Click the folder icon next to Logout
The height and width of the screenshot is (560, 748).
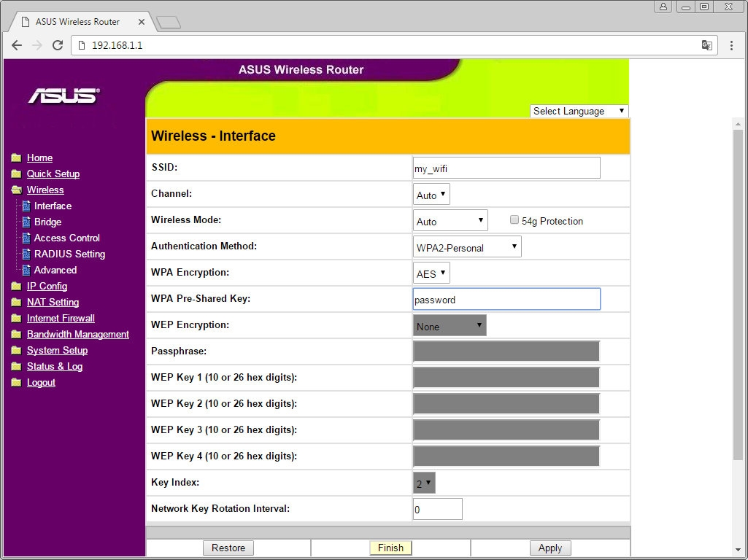point(16,382)
